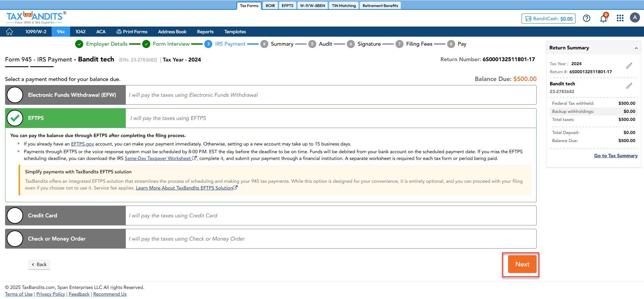Open the 1042 menu
This screenshot has height=299, width=644.
tap(80, 32)
